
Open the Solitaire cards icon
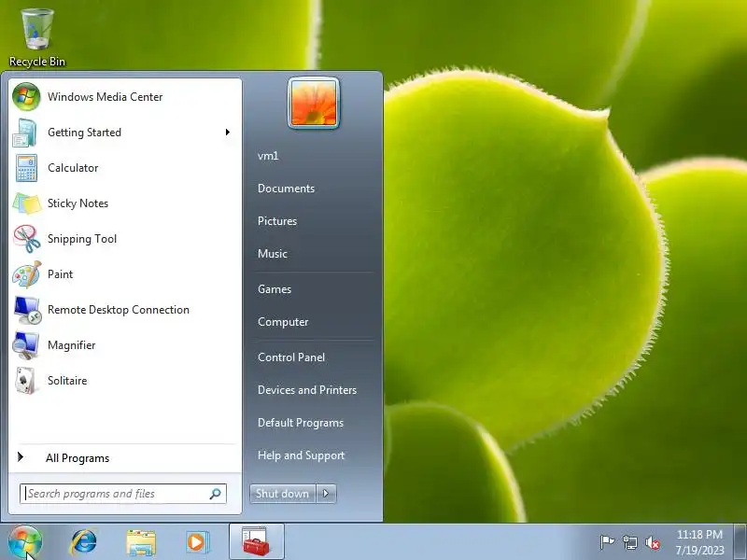(x=26, y=381)
